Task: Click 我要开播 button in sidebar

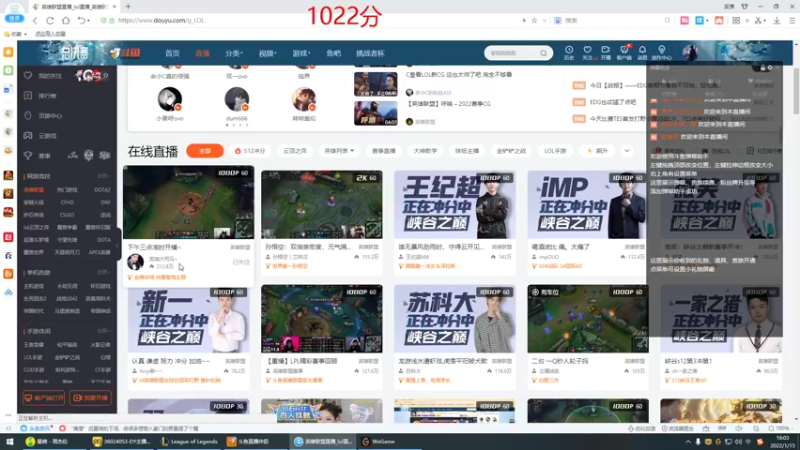Action: [x=90, y=397]
